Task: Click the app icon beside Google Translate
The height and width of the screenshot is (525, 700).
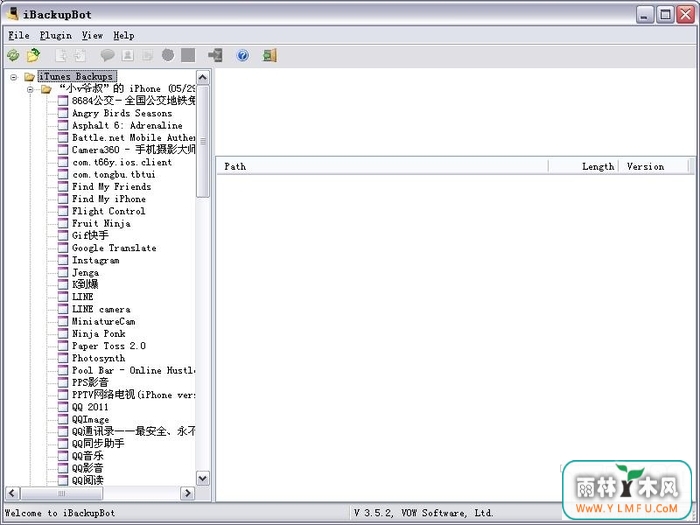Action: point(63,248)
